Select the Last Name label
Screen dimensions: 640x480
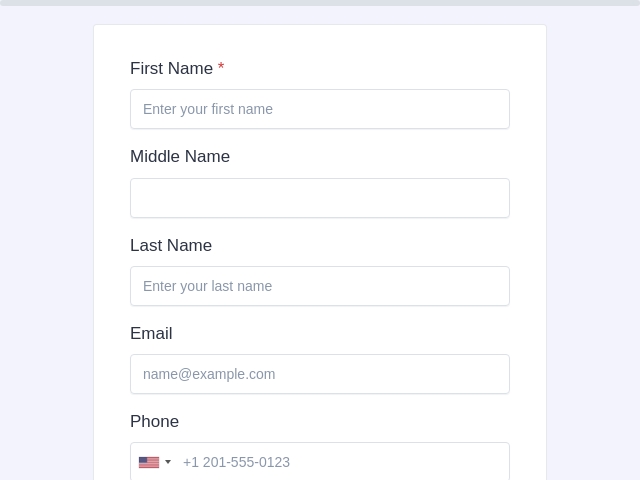pos(171,245)
